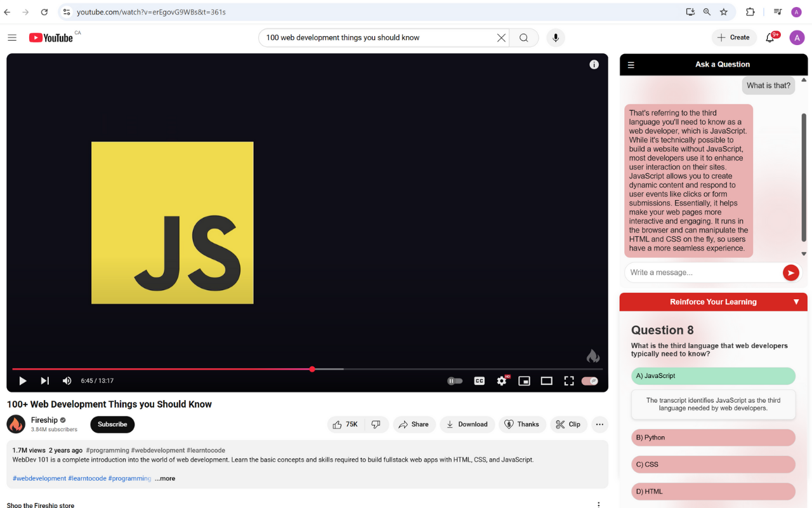Screen dimensions: 812x508
Task: Enter full screen mode
Action: 569,381
